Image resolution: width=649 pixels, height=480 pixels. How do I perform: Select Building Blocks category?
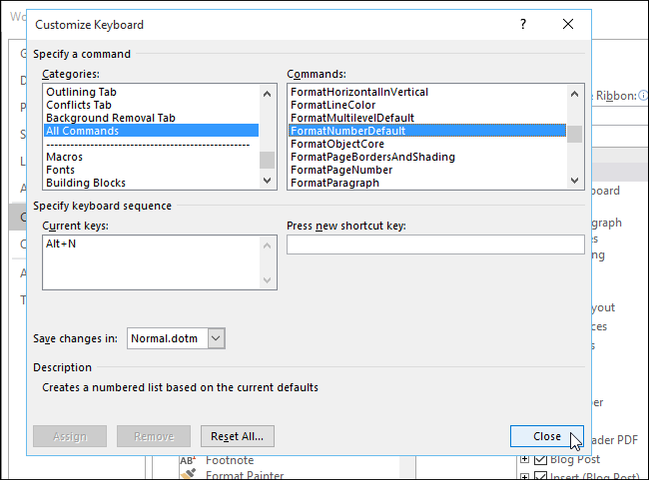click(x=151, y=182)
